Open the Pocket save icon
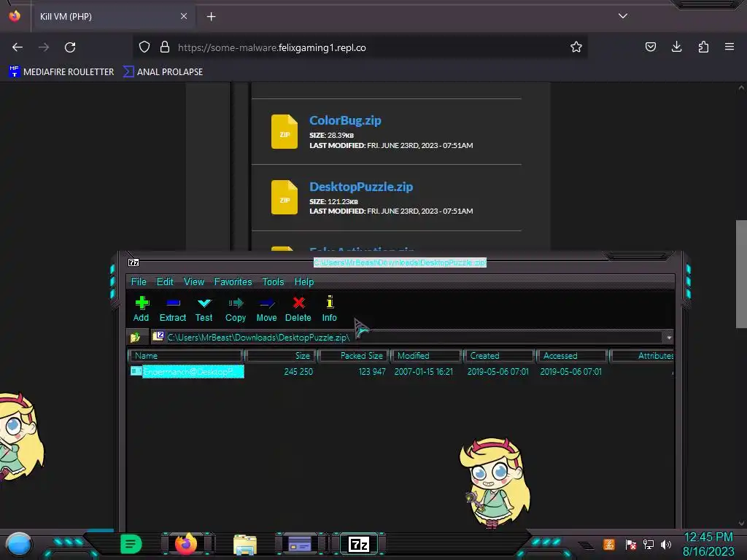747x560 pixels. 651,47
